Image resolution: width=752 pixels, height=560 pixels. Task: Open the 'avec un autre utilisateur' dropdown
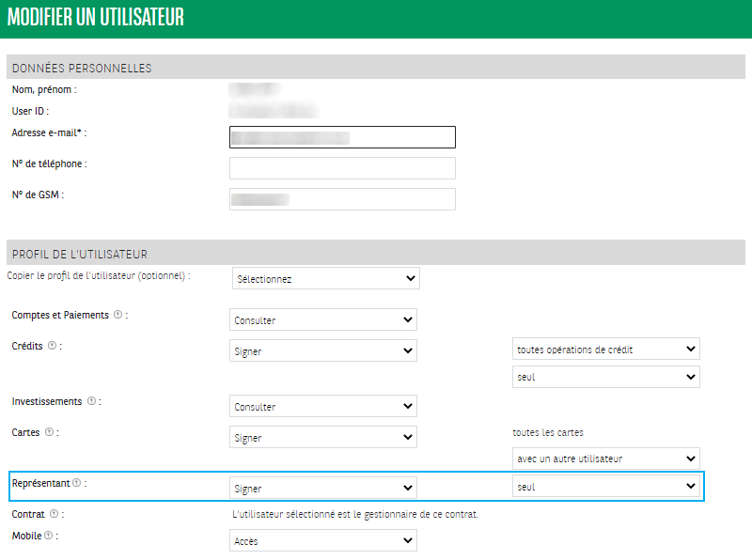pyautogui.click(x=605, y=459)
